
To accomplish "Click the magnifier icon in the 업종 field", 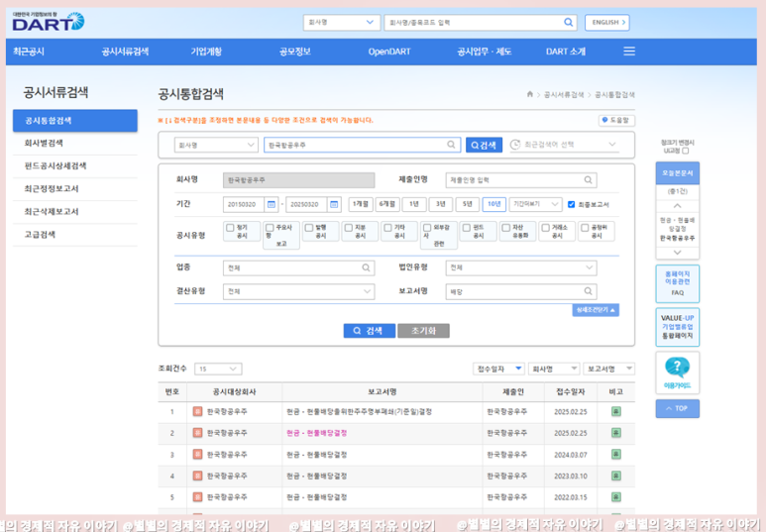I will click(366, 267).
